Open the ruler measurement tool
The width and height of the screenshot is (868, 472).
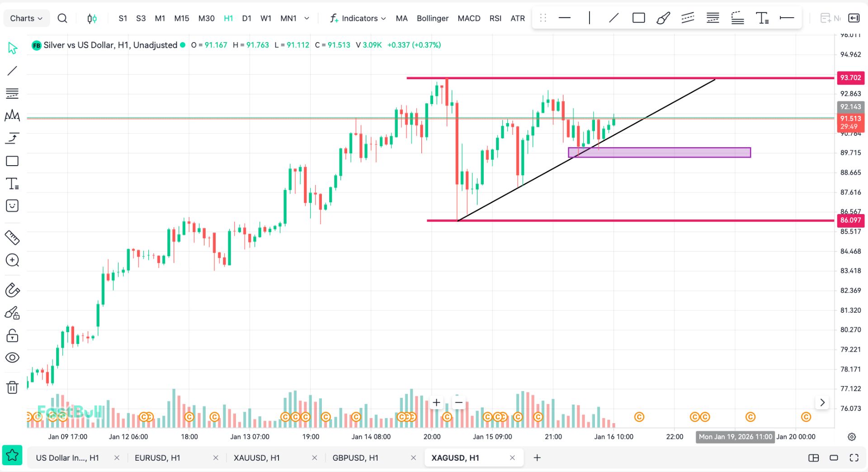click(x=12, y=237)
